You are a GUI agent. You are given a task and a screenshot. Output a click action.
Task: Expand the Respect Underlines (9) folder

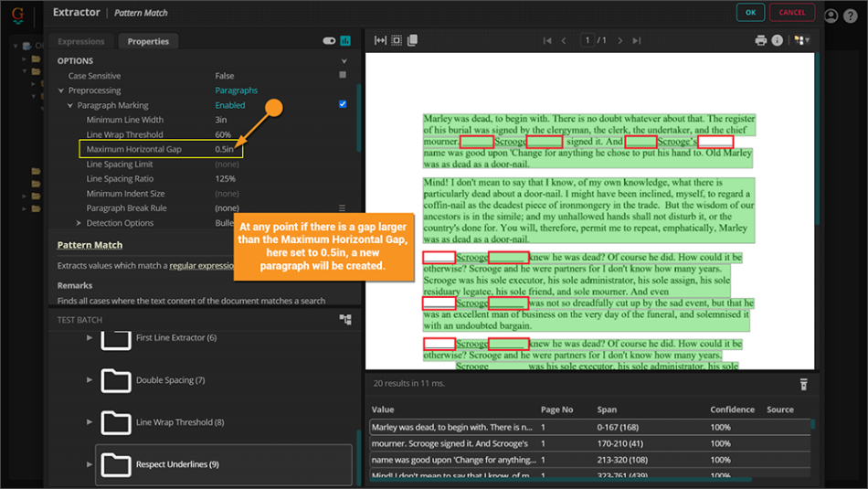pyautogui.click(x=90, y=464)
